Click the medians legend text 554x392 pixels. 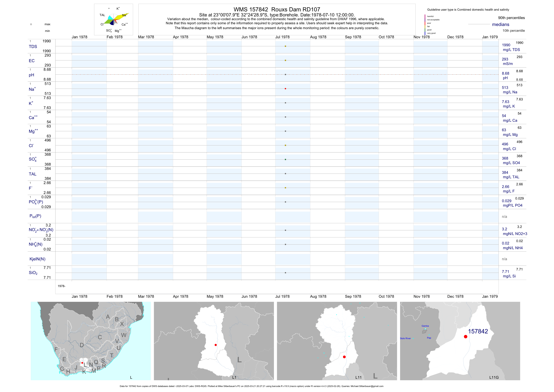tap(500, 24)
